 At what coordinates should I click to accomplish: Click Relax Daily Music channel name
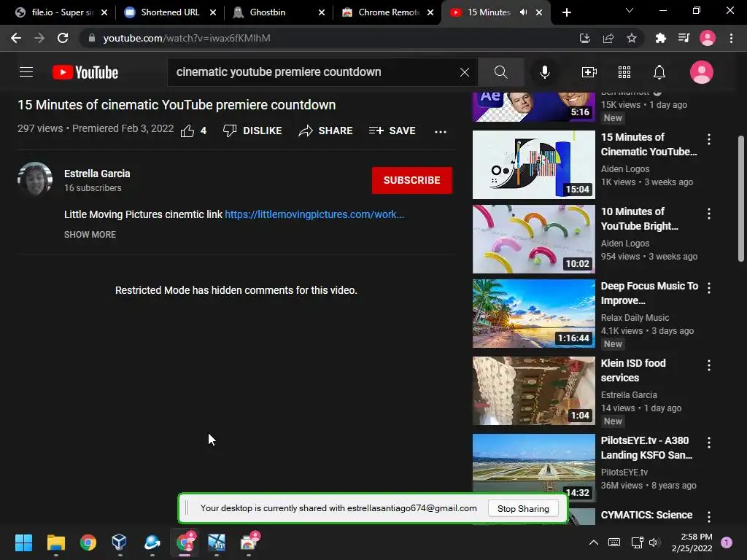coord(635,318)
